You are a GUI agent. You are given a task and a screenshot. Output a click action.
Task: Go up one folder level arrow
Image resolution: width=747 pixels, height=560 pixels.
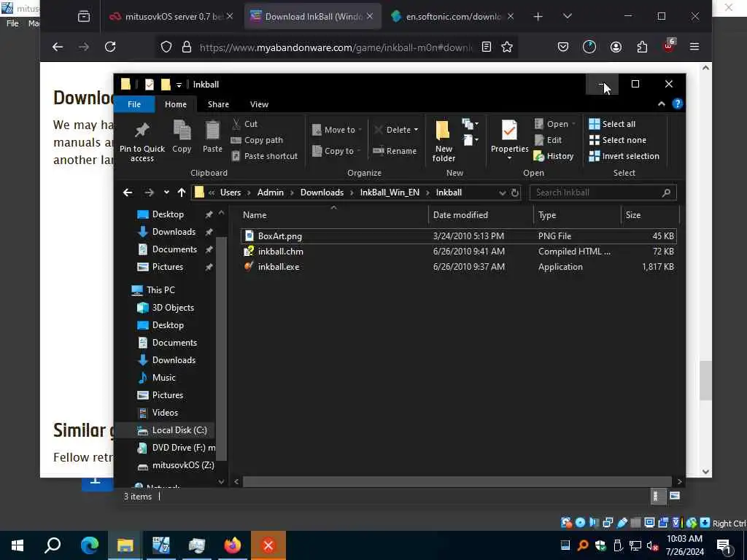(182, 192)
